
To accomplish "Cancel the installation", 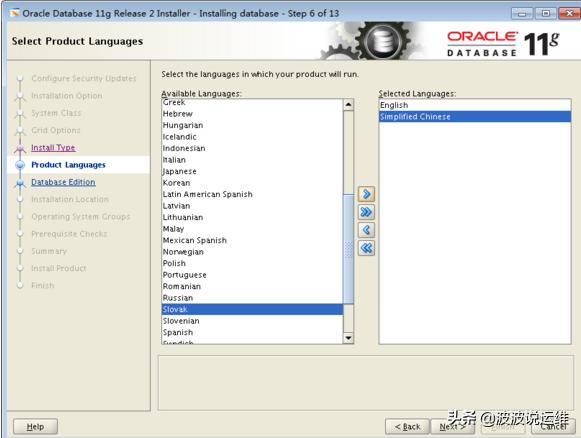I will coord(553,427).
